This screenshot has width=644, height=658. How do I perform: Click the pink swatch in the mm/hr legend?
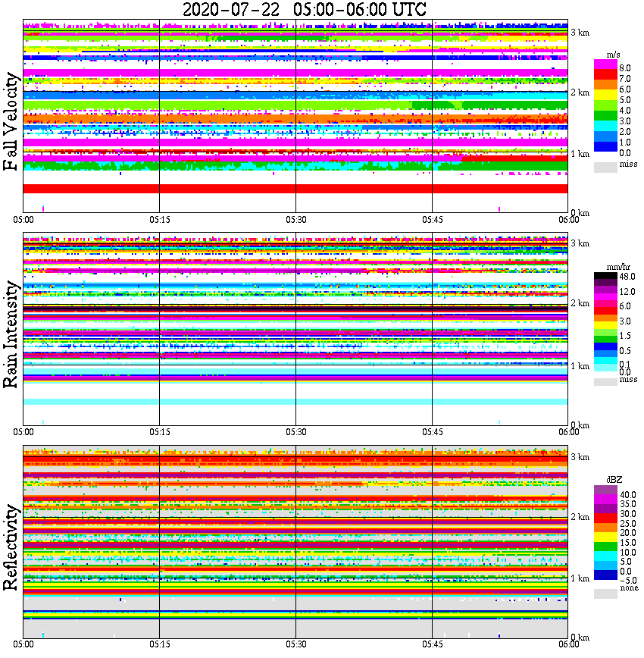point(605,304)
